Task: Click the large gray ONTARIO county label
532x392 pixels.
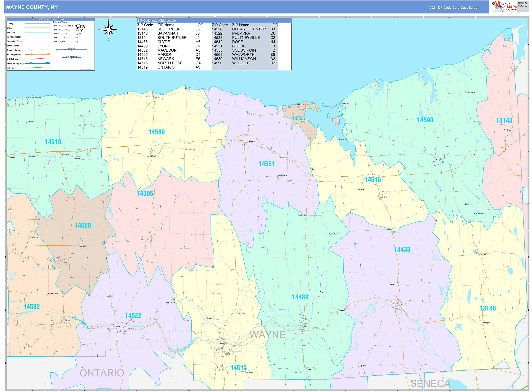Action: tap(102, 373)
